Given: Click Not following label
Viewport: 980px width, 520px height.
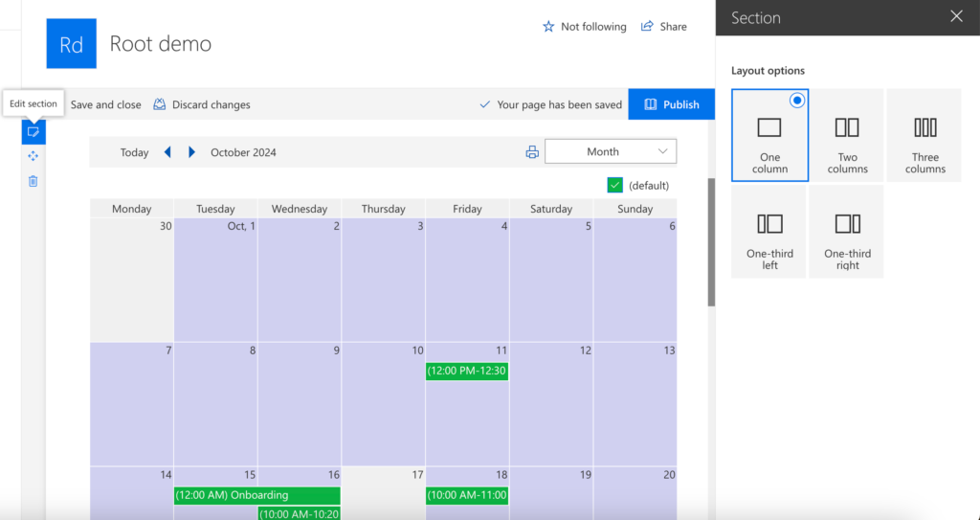Looking at the screenshot, I should tap(593, 26).
